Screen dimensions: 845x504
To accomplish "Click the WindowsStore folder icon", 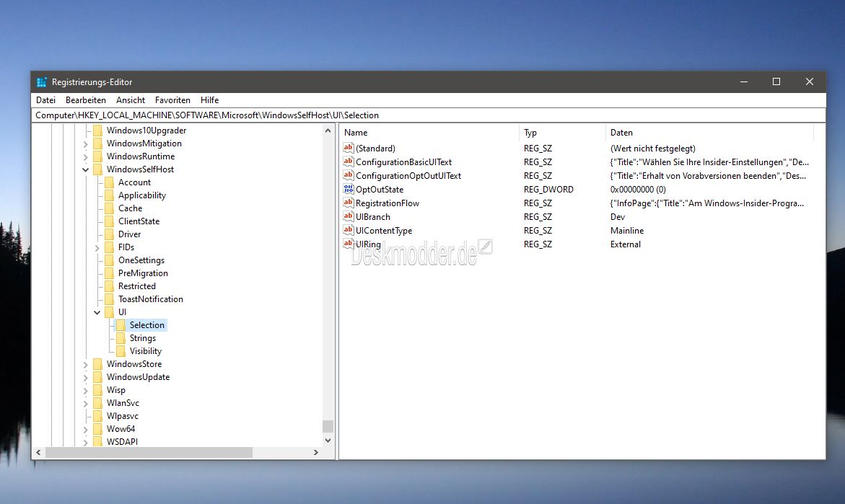I will (97, 364).
